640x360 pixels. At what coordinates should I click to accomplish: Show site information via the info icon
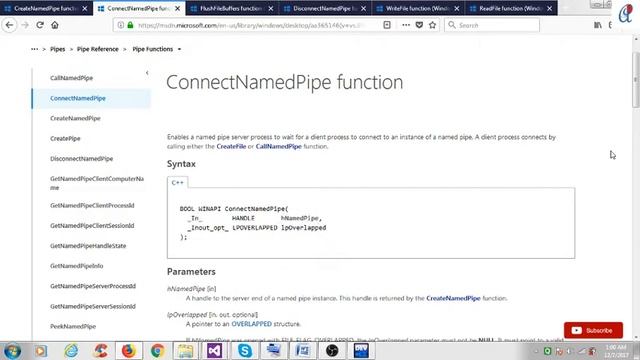121,25
